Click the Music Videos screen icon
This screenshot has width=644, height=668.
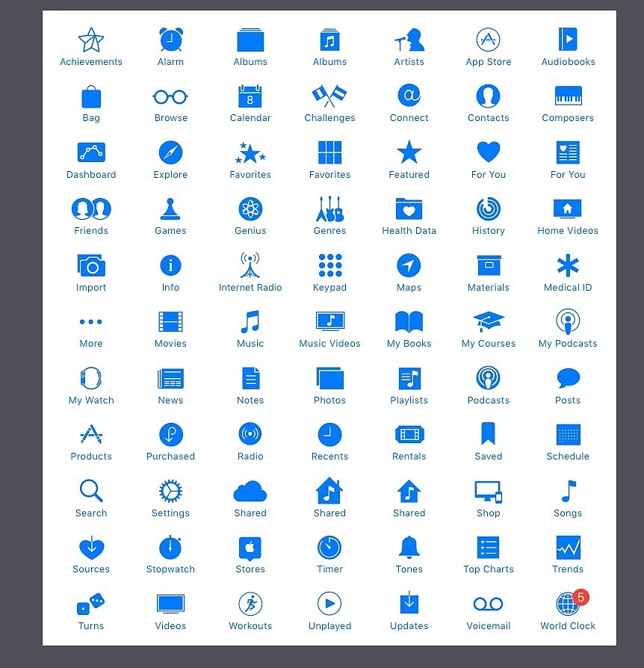tap(330, 321)
